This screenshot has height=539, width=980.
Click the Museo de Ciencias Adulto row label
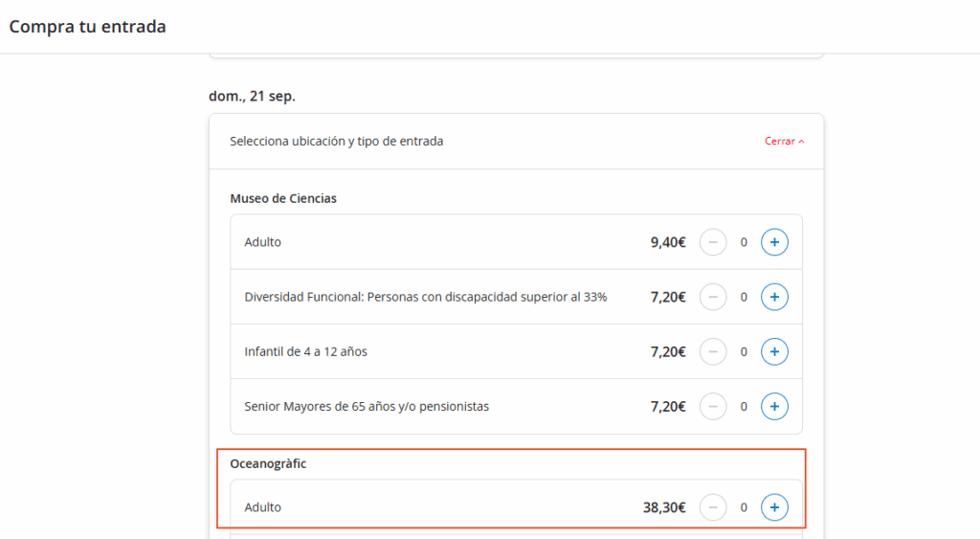[263, 242]
